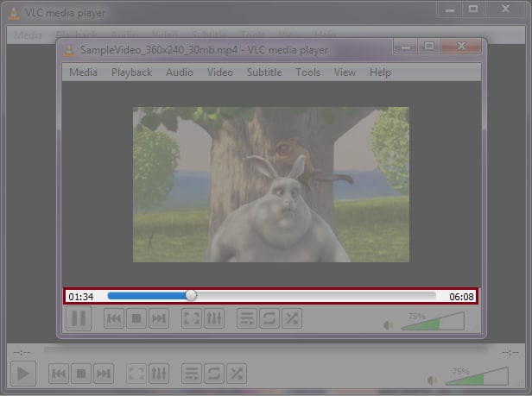Image resolution: width=532 pixels, height=396 pixels.
Task: Open extended settings in background VLC window
Action: (159, 374)
